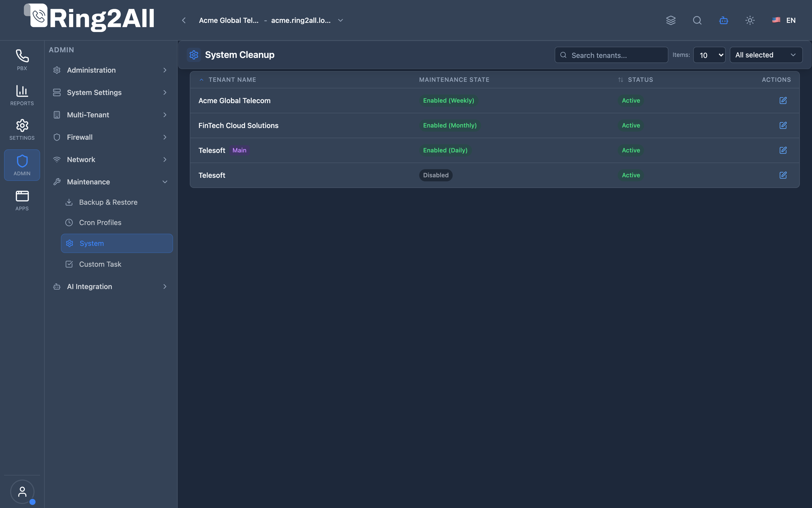
Task: Expand the Firewall menu
Action: tap(110, 137)
